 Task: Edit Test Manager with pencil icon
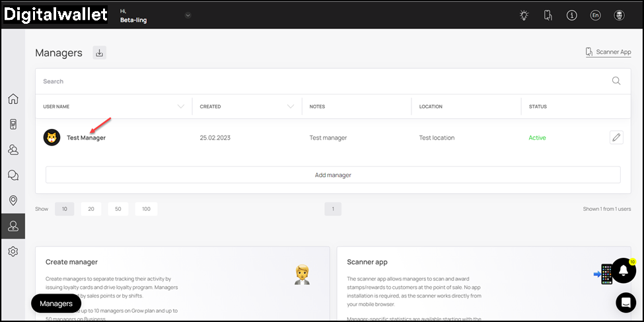(616, 138)
